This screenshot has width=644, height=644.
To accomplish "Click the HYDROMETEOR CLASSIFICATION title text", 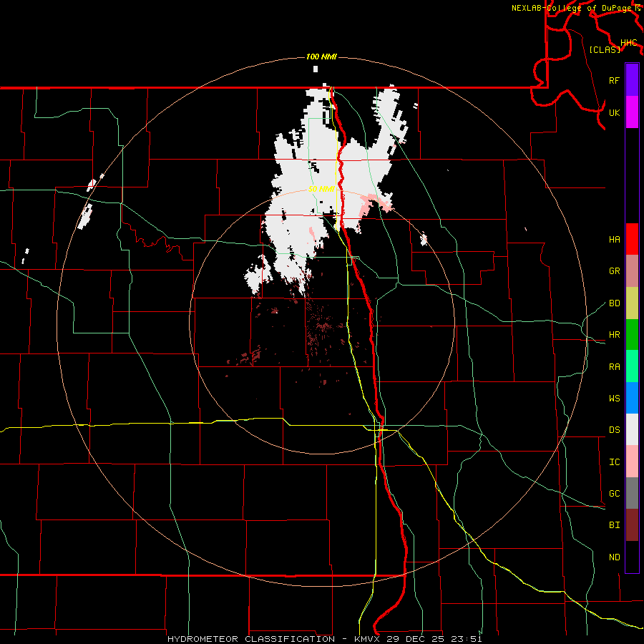I will [251, 639].
